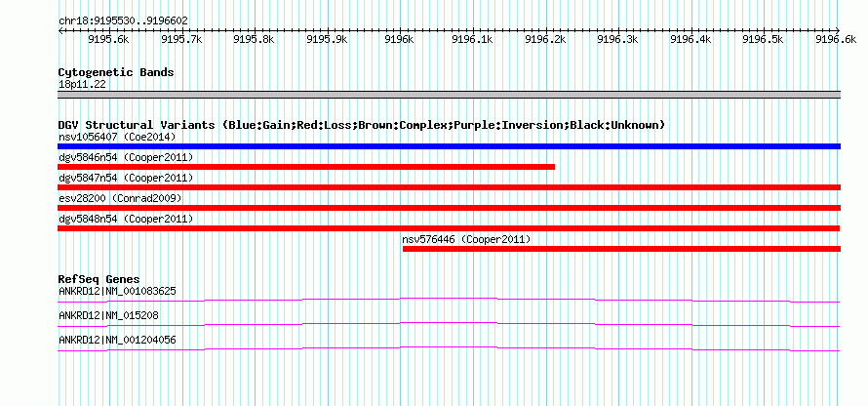Screen dimensions: 868x406
Task: Click the red dgv5847n54 loss bar
Action: [449, 187]
